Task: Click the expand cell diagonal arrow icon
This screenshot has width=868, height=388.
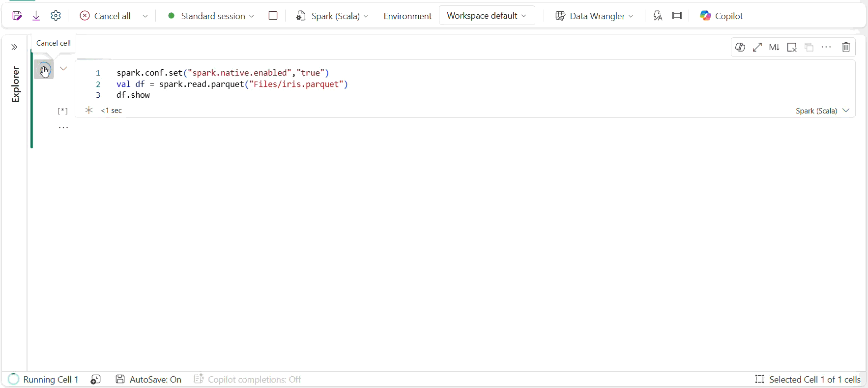Action: pyautogui.click(x=757, y=47)
